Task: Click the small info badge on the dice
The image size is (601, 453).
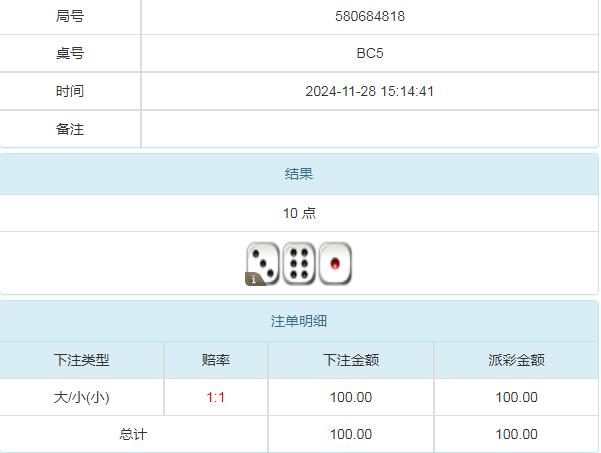Action: coord(254,279)
